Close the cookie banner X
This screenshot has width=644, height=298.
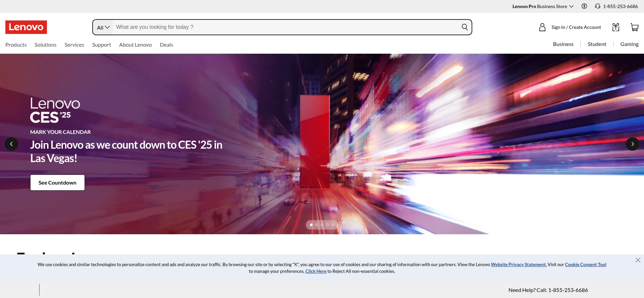638,260
